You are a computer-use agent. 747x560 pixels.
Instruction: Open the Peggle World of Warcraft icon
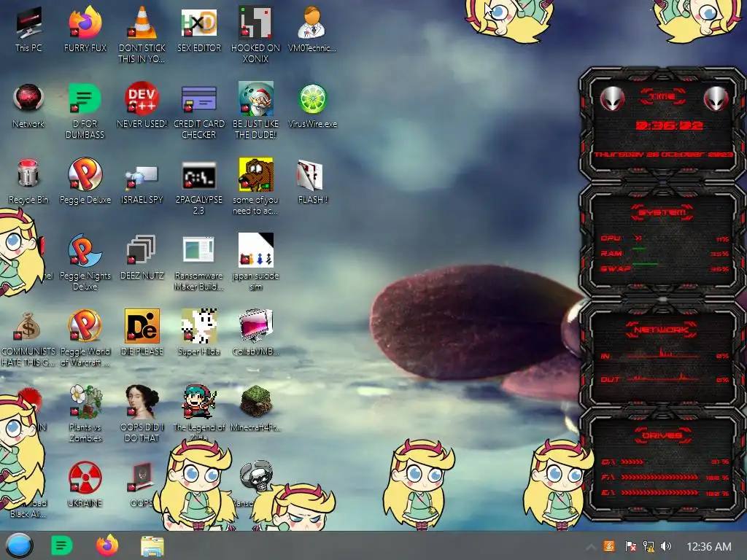pyautogui.click(x=85, y=326)
